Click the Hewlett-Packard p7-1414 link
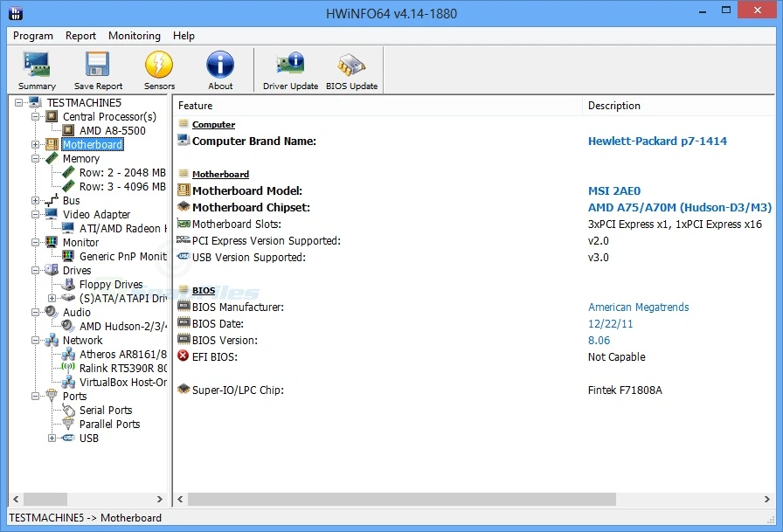Screen dimensions: 783x532 (x=657, y=141)
